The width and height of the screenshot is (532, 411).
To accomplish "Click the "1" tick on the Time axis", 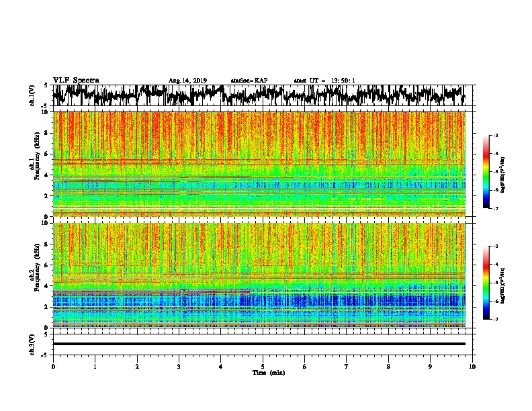I will [95, 367].
